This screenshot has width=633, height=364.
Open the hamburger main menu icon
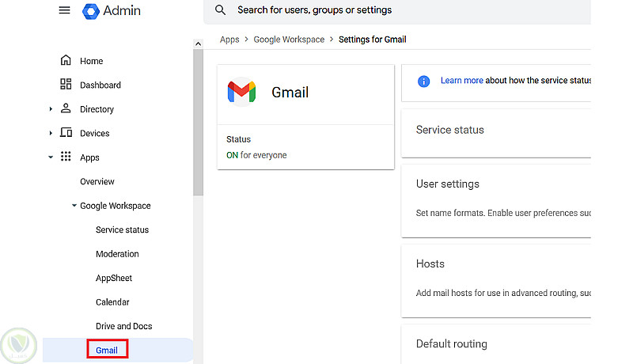click(65, 10)
